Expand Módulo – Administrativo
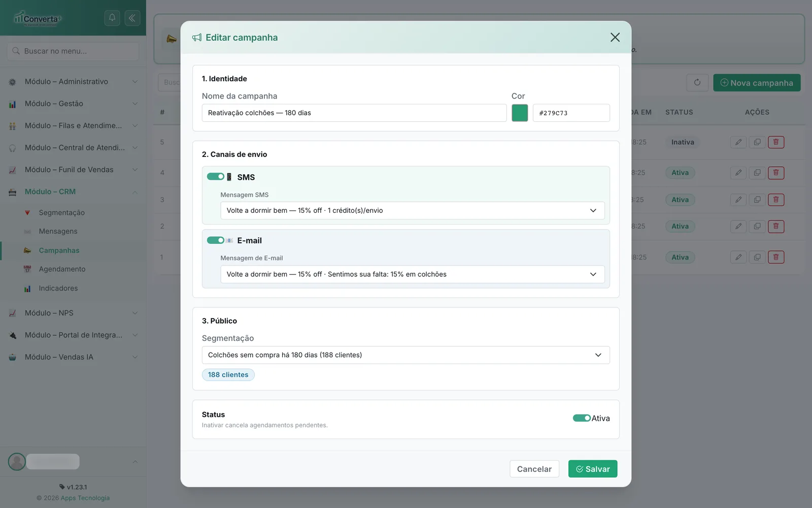This screenshot has height=508, width=812. pos(73,81)
